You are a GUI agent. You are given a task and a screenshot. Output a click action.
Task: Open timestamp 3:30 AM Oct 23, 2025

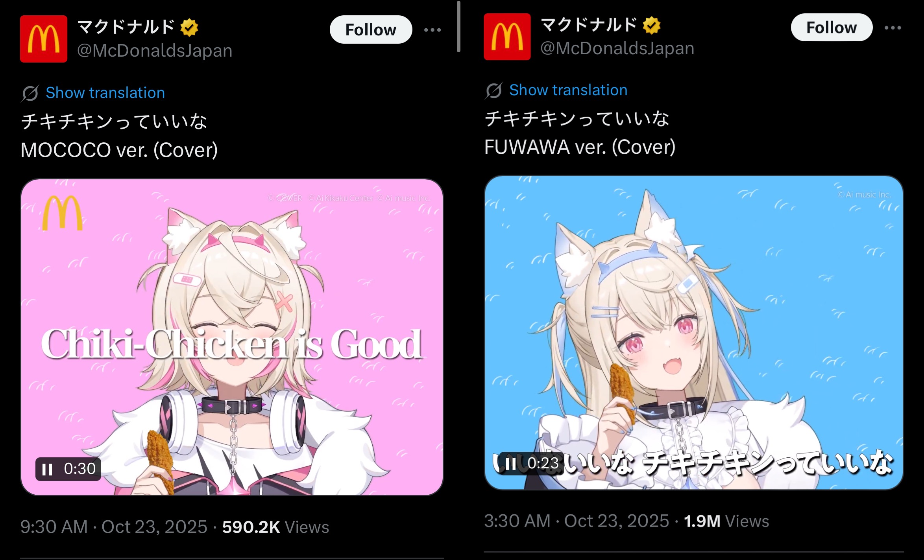click(577, 521)
